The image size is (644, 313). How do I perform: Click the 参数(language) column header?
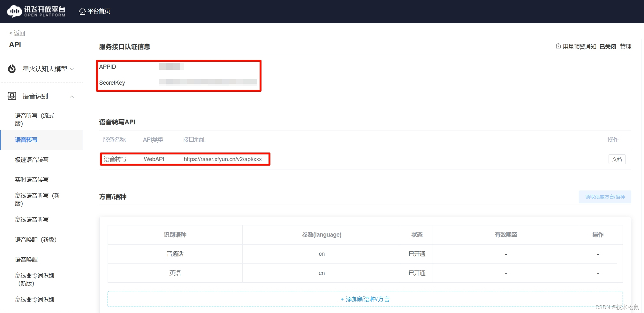[x=322, y=235]
